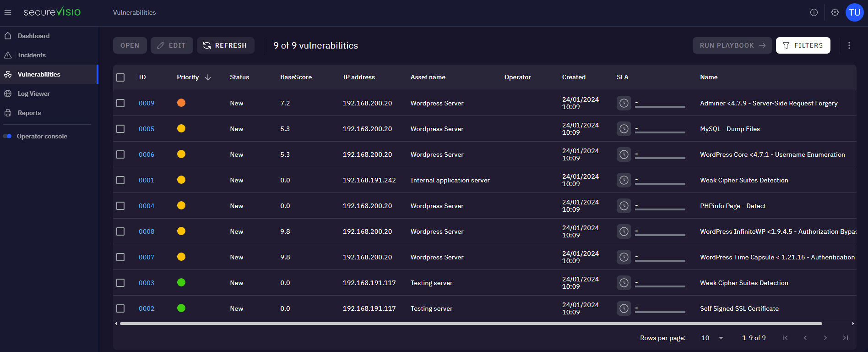This screenshot has height=352, width=868.
Task: Go to previous page arrow
Action: [805, 338]
